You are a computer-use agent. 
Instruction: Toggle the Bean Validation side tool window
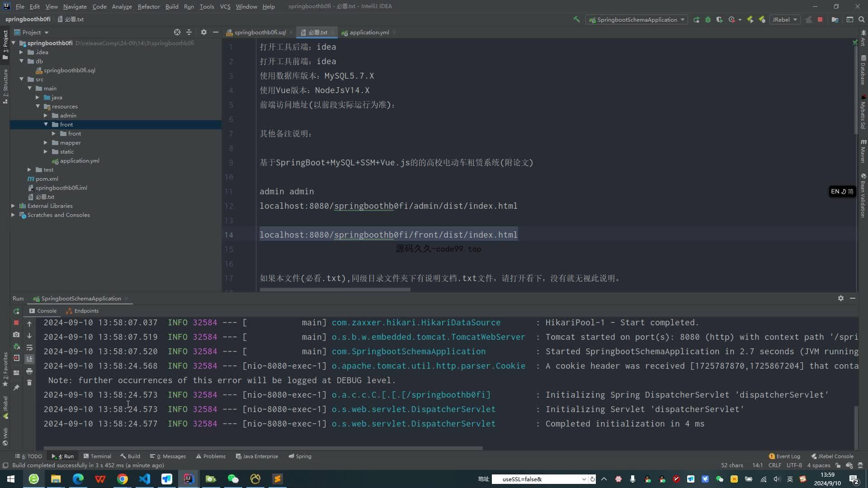coord(863,195)
